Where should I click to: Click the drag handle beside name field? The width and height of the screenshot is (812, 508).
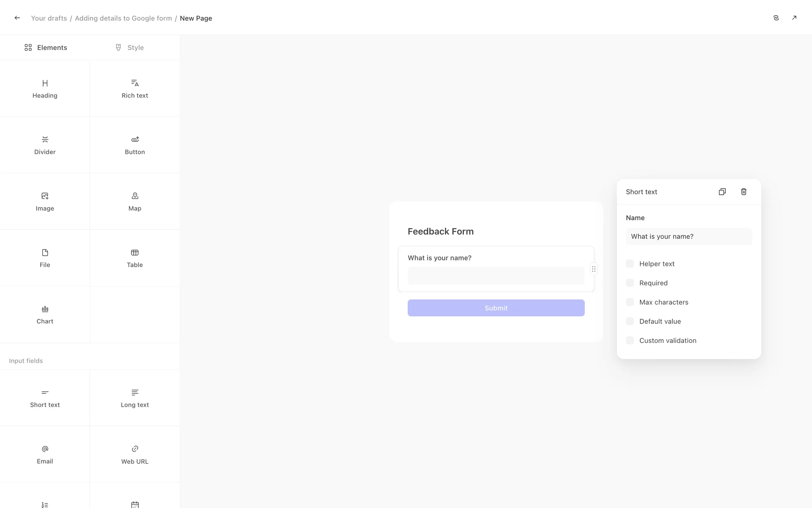click(593, 269)
